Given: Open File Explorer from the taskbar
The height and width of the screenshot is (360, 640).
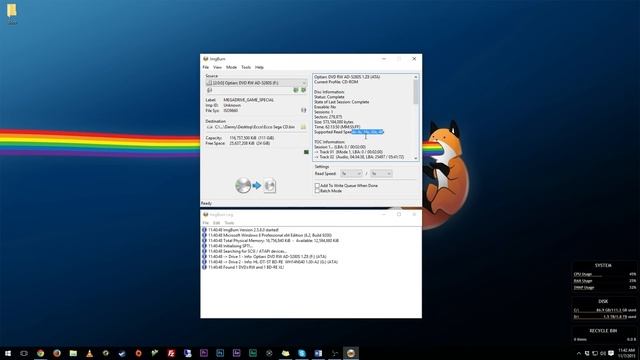Looking at the screenshot, I should (x=73, y=353).
